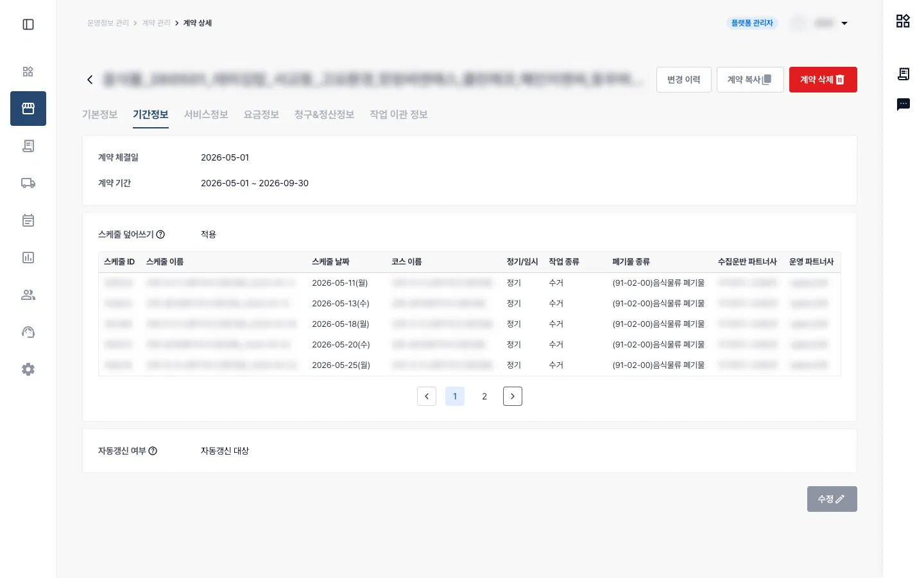Open the dashboard grid icon in sidebar
This screenshot has width=924, height=578.
(x=28, y=71)
